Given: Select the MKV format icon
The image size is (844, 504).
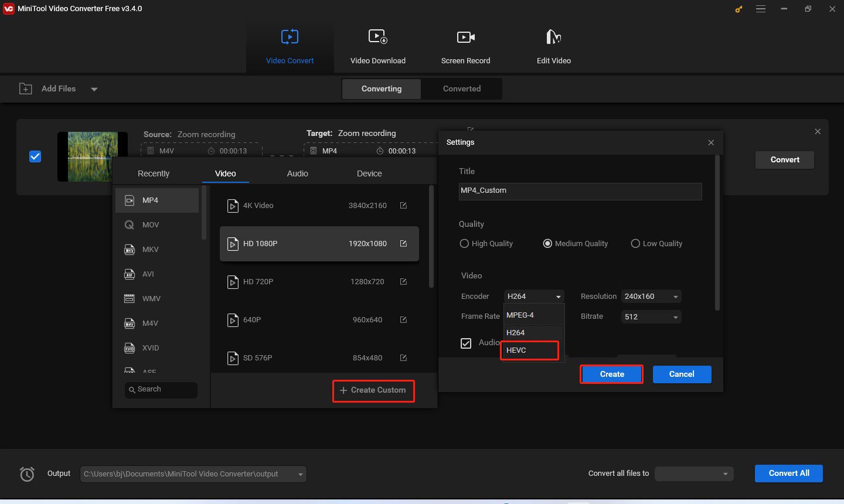Looking at the screenshot, I should (x=130, y=250).
